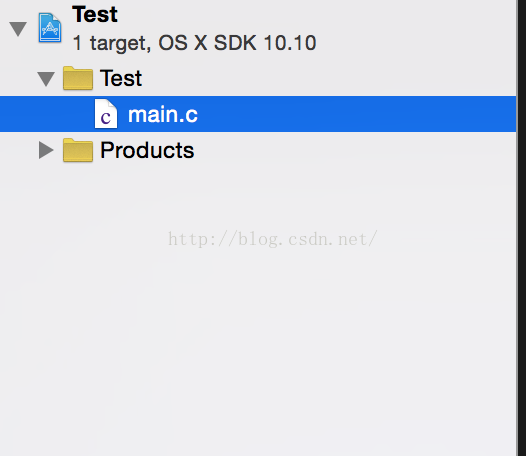Select the main.c file name
Viewport: 526px width, 456px height.
point(163,115)
